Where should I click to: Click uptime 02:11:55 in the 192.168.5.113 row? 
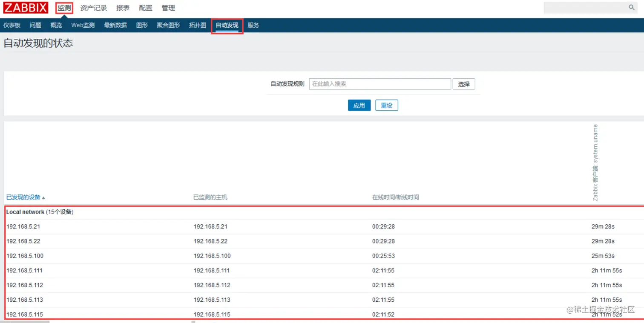(383, 300)
